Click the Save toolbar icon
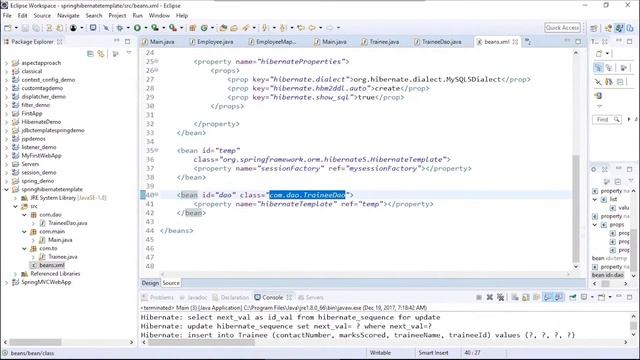640x360 pixels. tap(25, 28)
